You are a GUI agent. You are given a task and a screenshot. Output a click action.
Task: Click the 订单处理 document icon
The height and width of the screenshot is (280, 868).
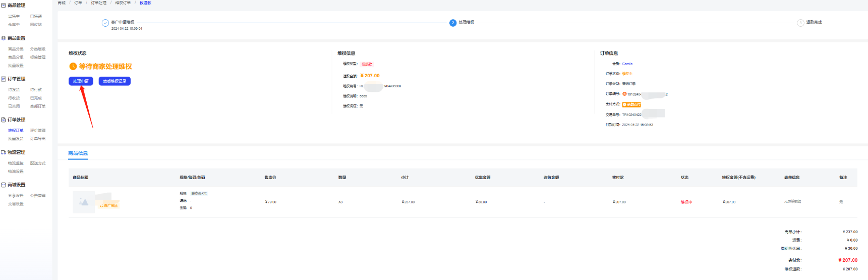pyautogui.click(x=4, y=120)
